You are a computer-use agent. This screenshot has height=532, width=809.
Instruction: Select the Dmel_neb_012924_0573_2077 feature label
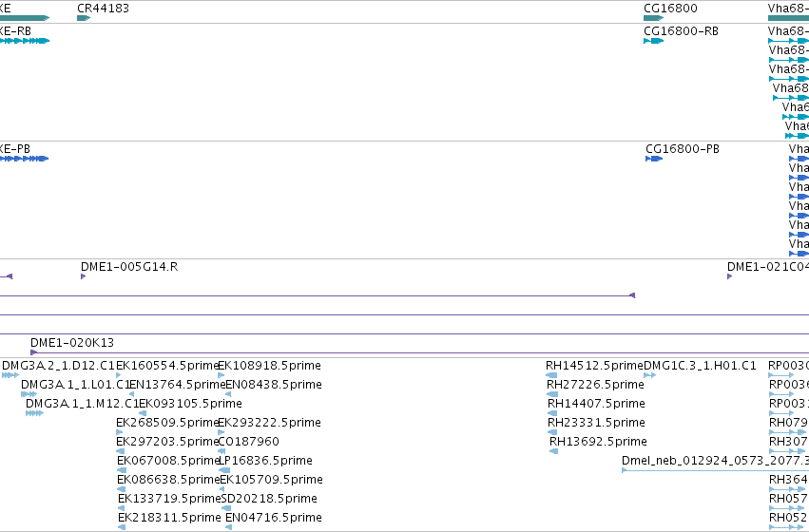pos(715,461)
